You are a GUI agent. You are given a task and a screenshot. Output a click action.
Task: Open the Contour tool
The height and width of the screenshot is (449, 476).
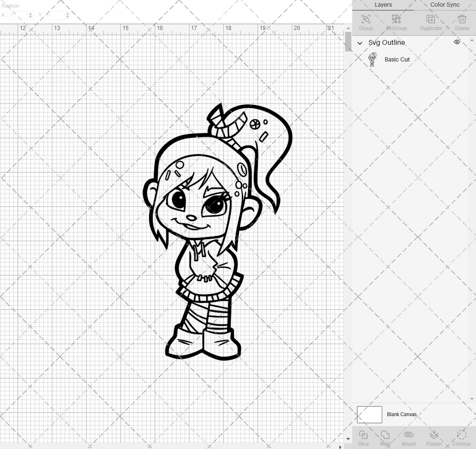[x=461, y=437]
